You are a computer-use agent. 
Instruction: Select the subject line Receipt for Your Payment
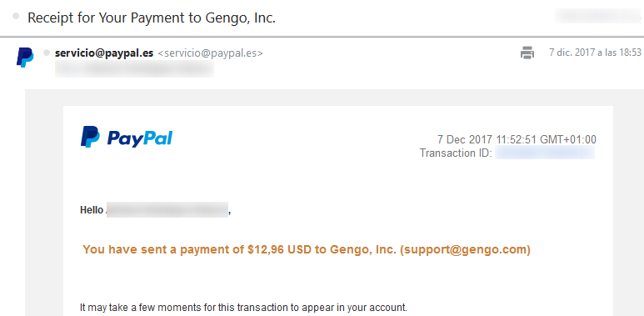pyautogui.click(x=152, y=18)
